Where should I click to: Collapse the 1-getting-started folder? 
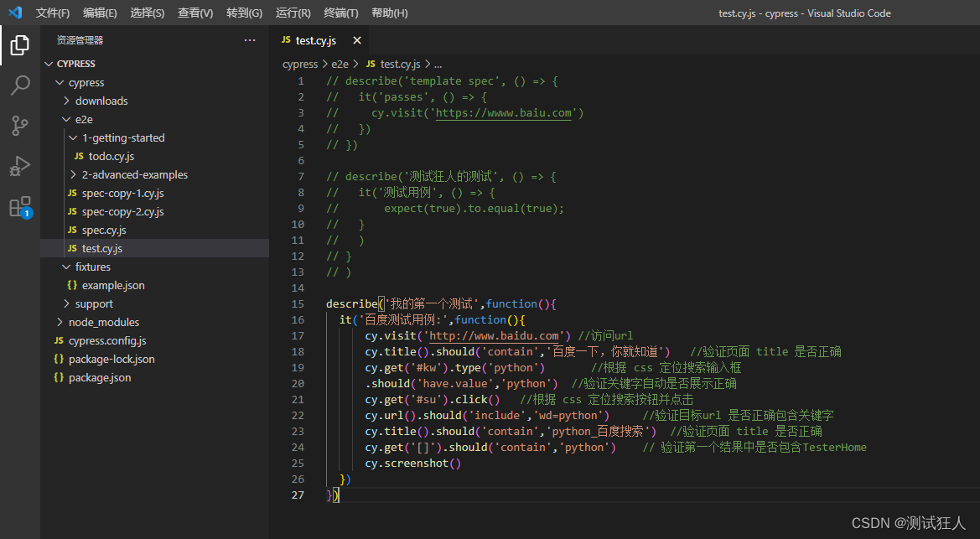(x=74, y=137)
